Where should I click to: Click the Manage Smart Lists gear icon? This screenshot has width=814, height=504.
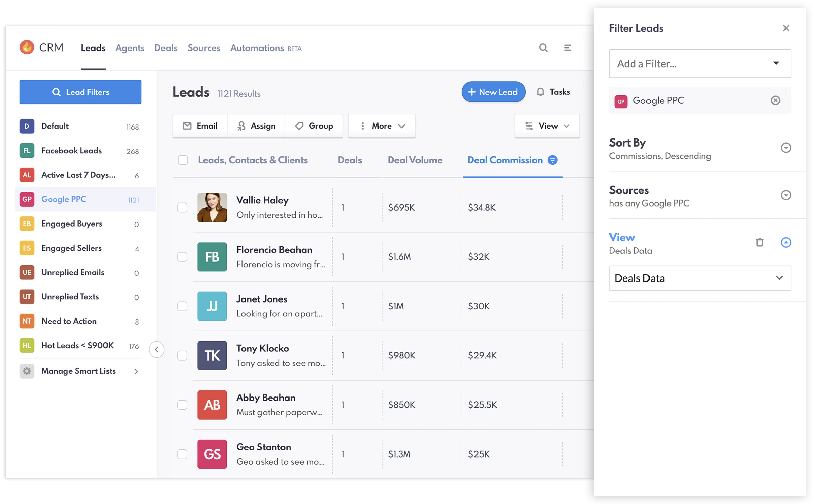click(27, 371)
